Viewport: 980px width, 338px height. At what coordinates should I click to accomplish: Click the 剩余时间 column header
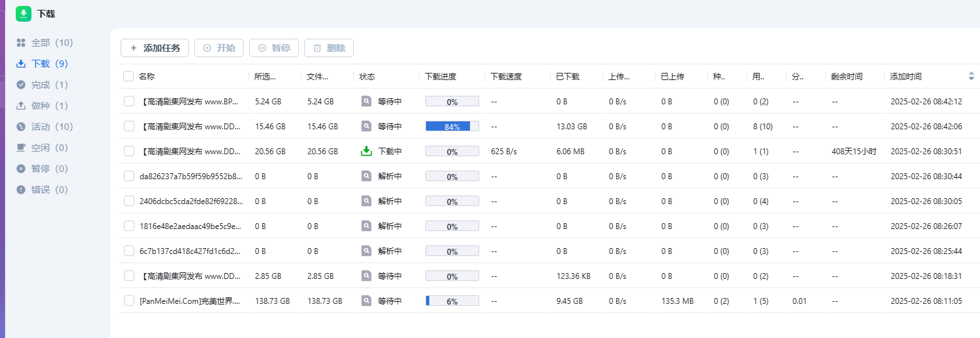pyautogui.click(x=847, y=76)
